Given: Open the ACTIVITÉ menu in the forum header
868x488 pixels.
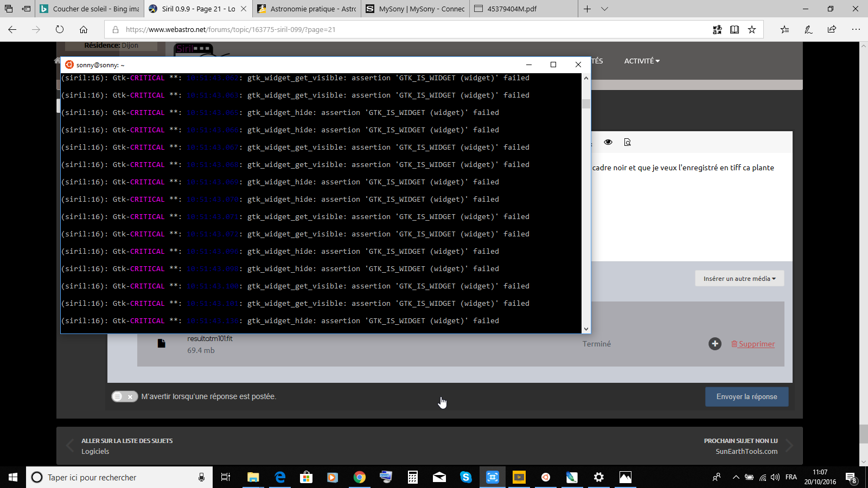Looking at the screenshot, I should click(x=642, y=61).
